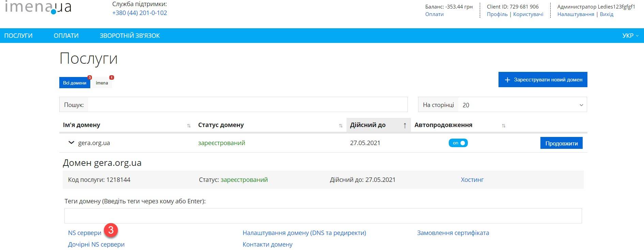Collapse the gera.org.ua row chevron
644x250 pixels.
[x=71, y=143]
